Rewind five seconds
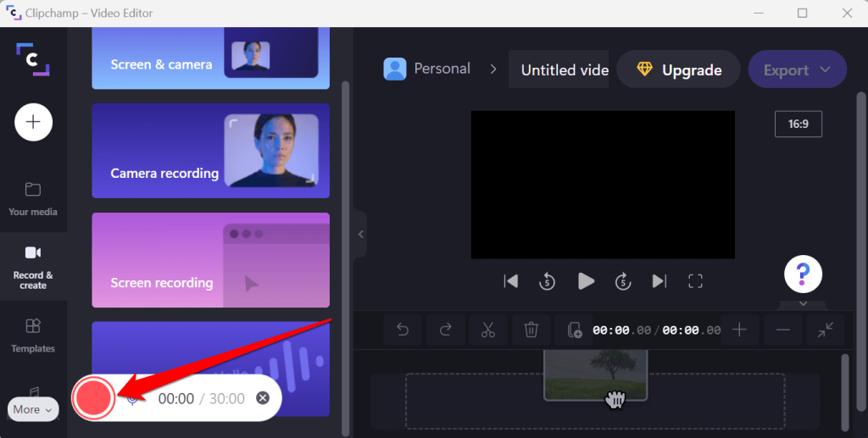 point(547,281)
